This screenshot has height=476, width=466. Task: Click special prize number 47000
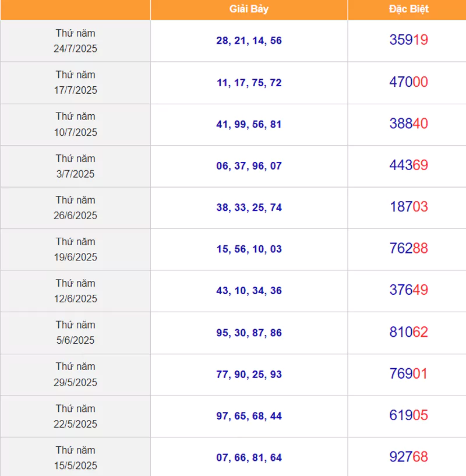click(x=408, y=82)
